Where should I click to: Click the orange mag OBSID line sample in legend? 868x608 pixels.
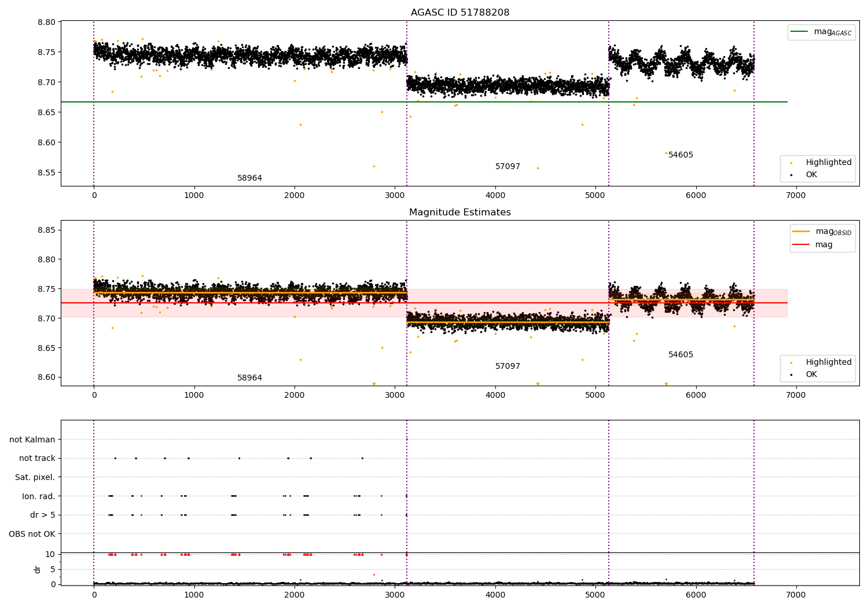(801, 232)
